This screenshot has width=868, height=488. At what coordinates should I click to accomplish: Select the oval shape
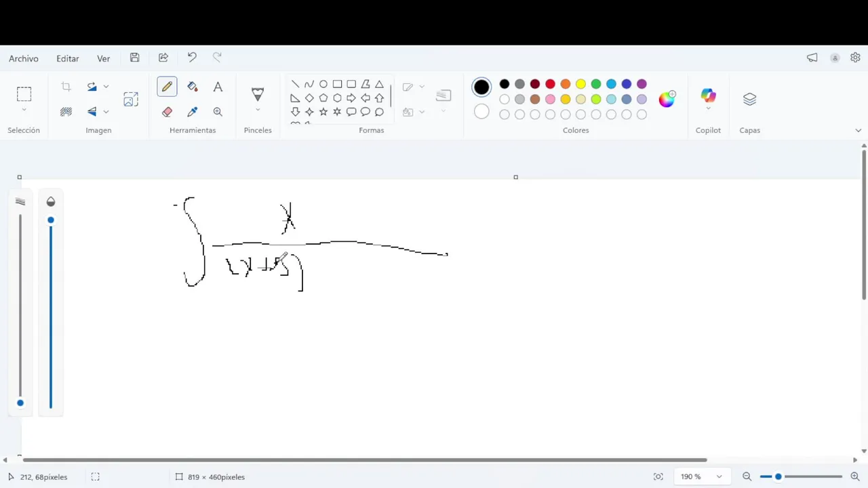pos(323,84)
